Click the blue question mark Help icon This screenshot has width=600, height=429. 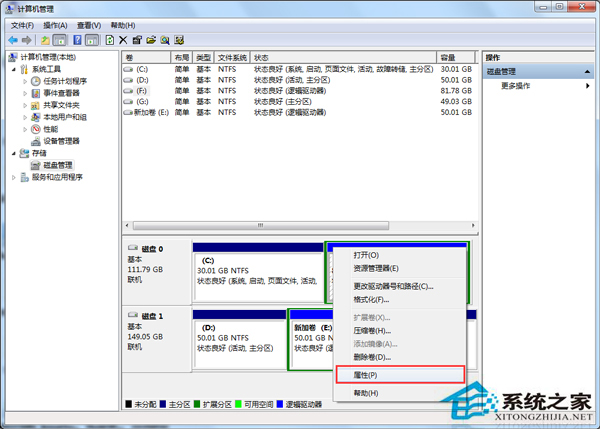coord(77,40)
